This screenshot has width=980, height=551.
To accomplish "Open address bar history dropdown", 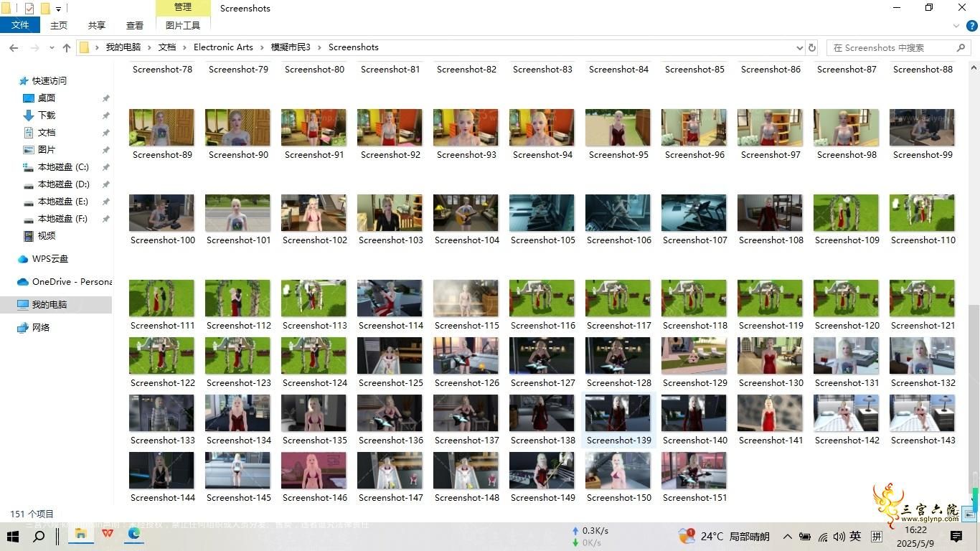I will coord(799,47).
